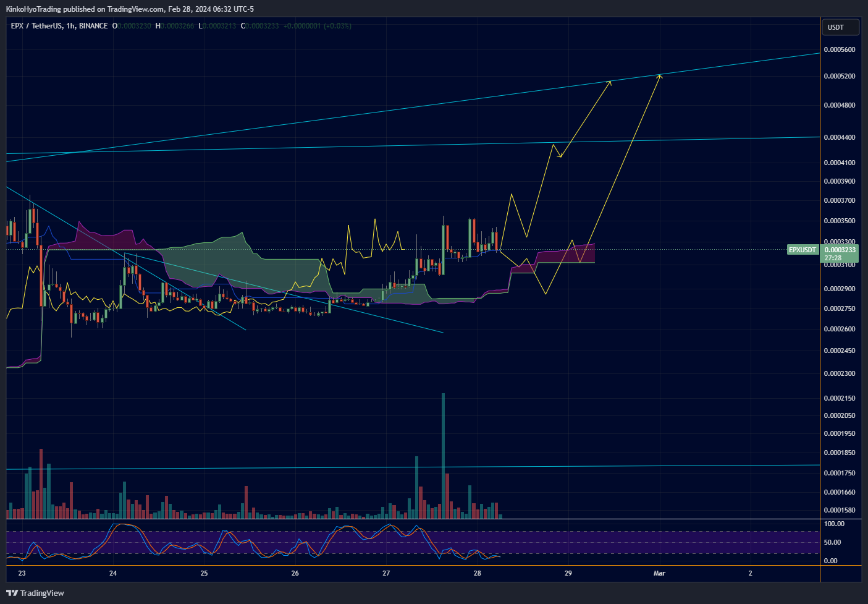The width and height of the screenshot is (868, 604).
Task: Click the low value 0.0003213
Action: pyautogui.click(x=219, y=26)
